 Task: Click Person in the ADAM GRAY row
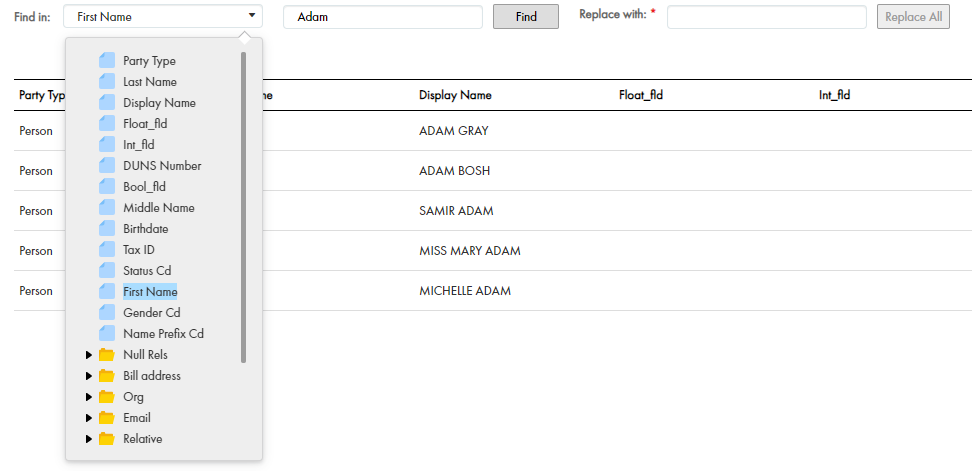point(36,131)
